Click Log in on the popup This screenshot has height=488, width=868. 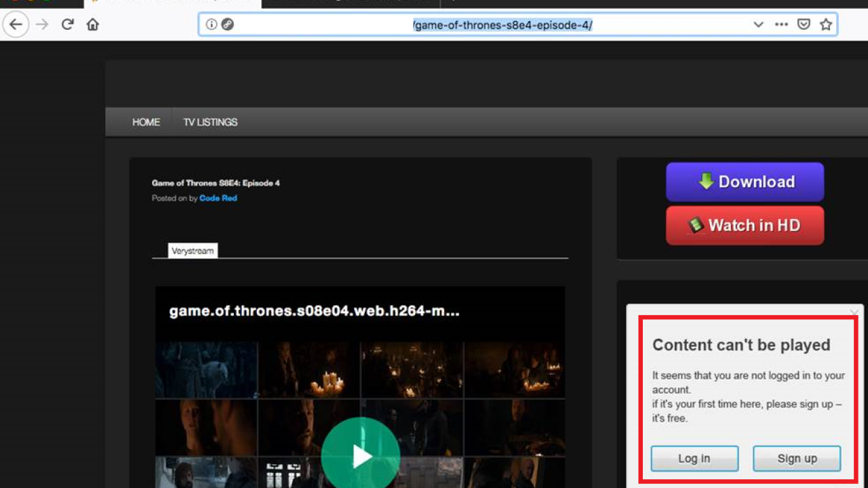click(x=694, y=459)
